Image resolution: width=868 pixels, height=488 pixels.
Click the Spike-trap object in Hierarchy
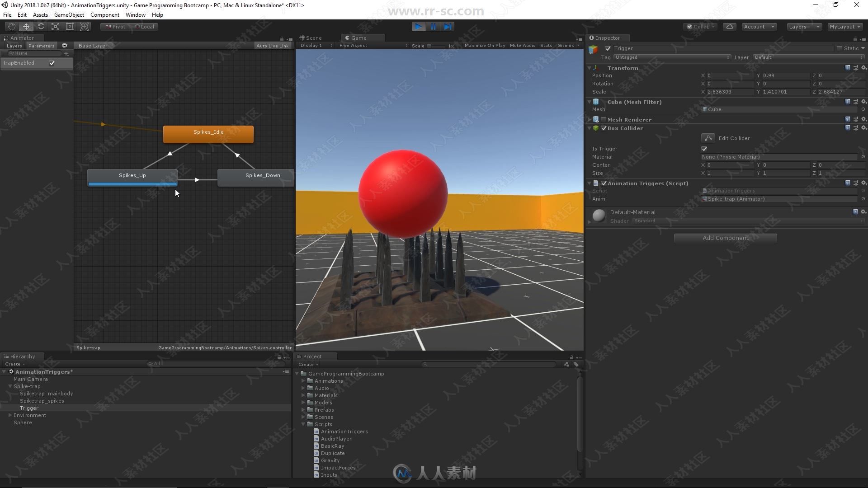pyautogui.click(x=27, y=386)
